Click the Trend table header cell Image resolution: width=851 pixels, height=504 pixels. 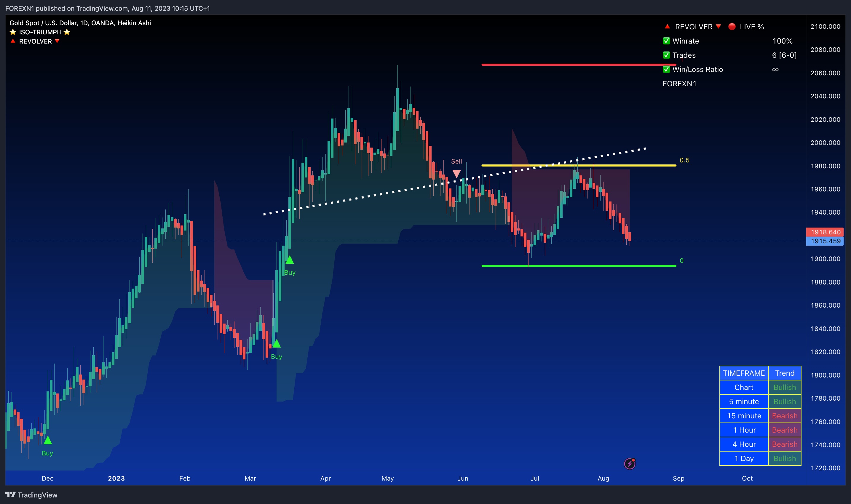tap(785, 373)
